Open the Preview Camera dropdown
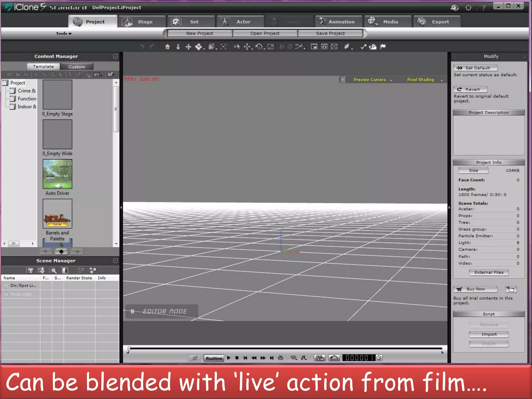 (373, 80)
